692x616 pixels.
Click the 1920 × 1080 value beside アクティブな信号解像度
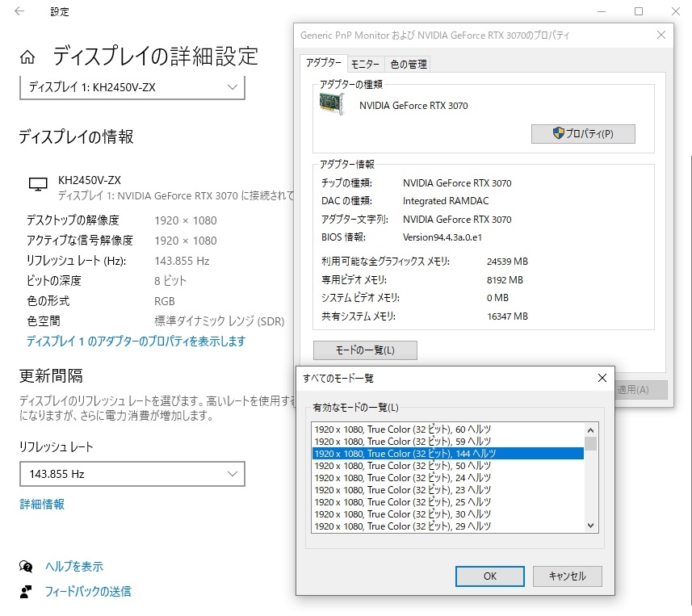[x=186, y=241]
